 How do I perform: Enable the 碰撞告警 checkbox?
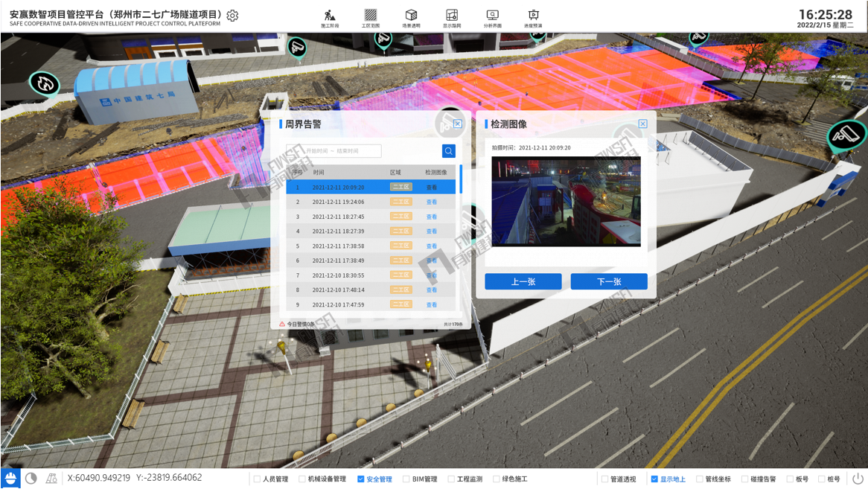point(745,479)
